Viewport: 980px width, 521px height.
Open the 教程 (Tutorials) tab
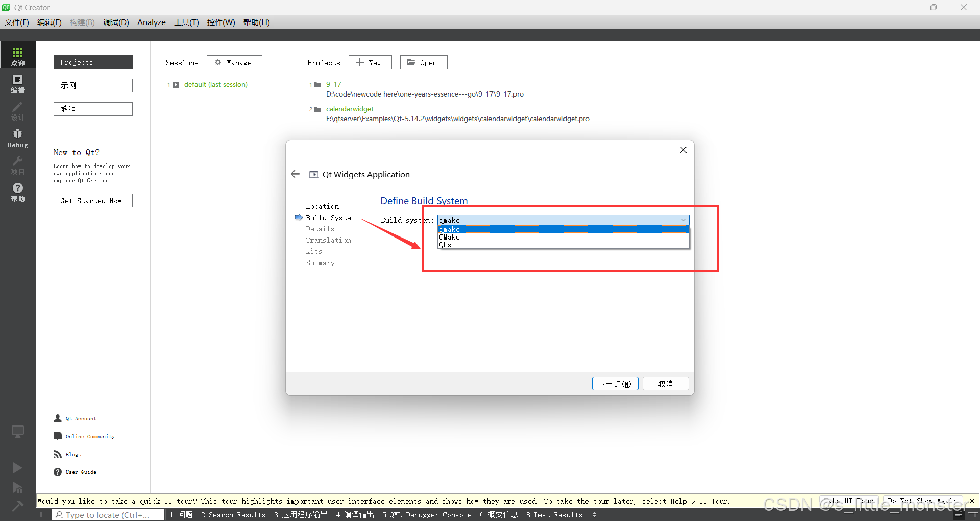click(93, 109)
